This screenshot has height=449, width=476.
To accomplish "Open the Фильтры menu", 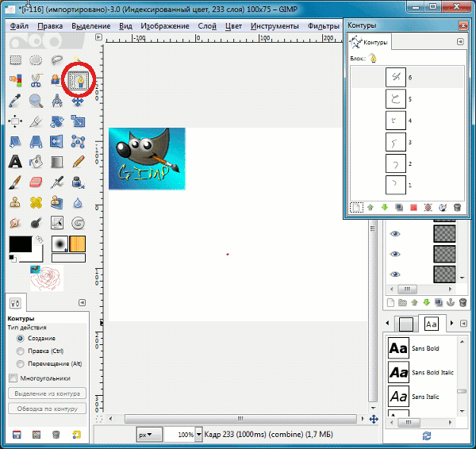I will point(324,26).
